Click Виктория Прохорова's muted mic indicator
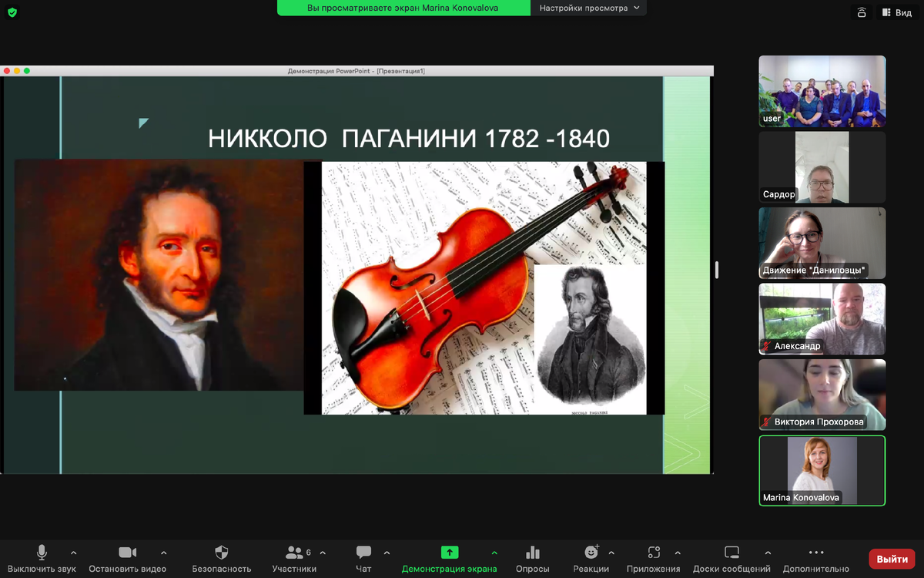Viewport: 924px width, 578px height. click(x=765, y=422)
